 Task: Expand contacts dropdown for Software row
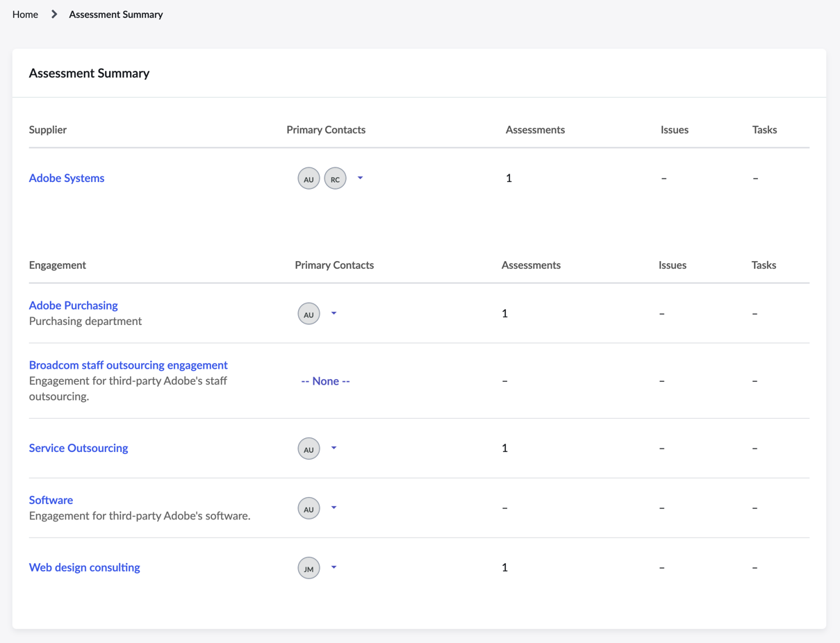pos(333,508)
